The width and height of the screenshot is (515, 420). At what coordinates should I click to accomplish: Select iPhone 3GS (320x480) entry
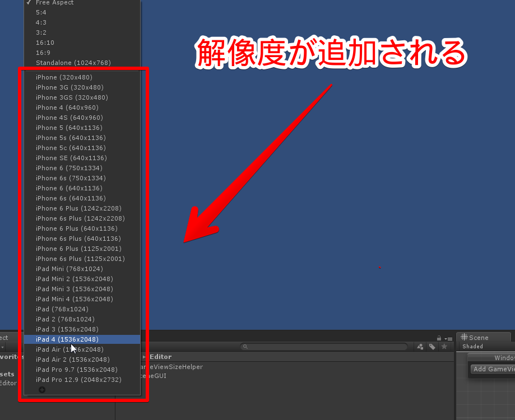82,97
